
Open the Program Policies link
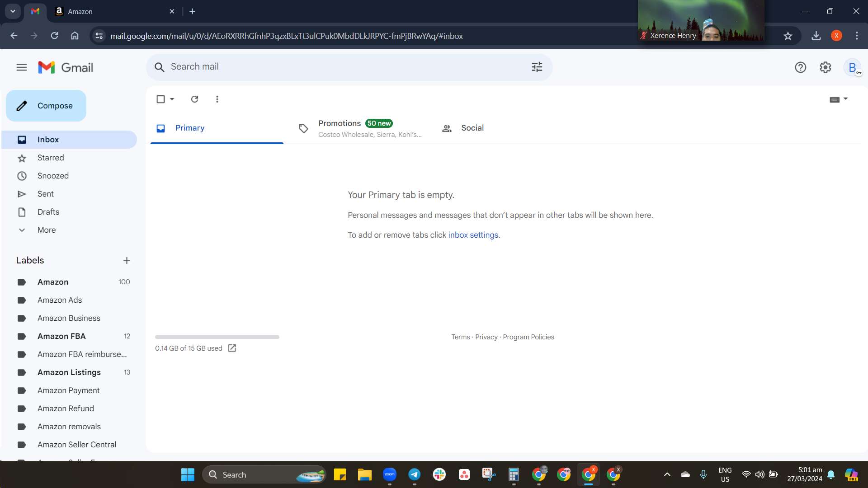(x=528, y=337)
